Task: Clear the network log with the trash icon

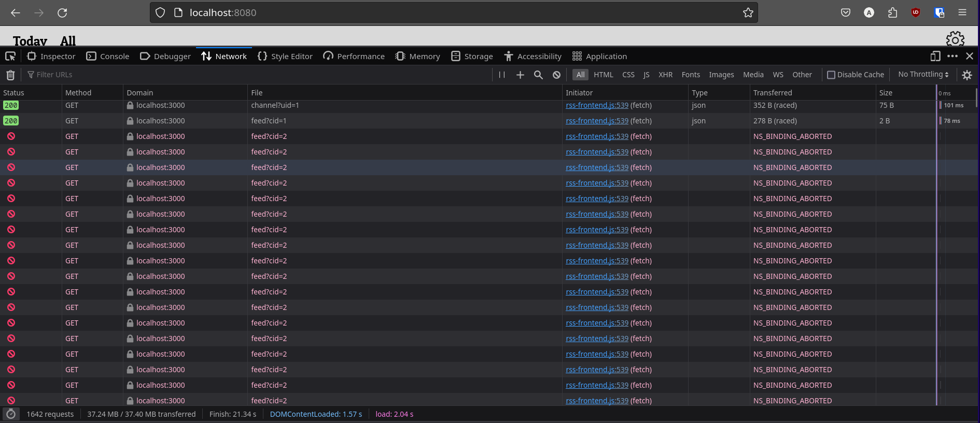Action: [x=10, y=75]
